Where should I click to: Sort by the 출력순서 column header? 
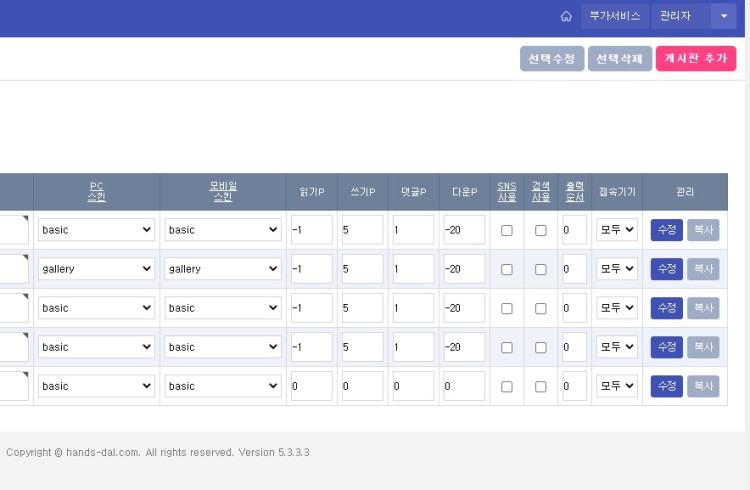pos(574,191)
